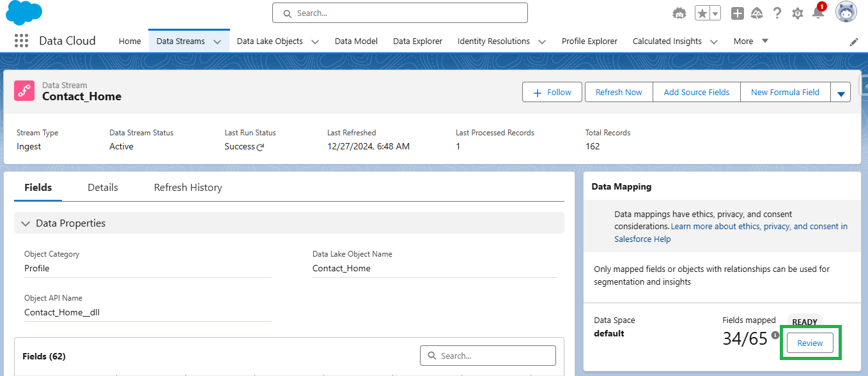Image resolution: width=868 pixels, height=376 pixels.
Task: Open the Data Model nav tab
Action: click(x=356, y=41)
